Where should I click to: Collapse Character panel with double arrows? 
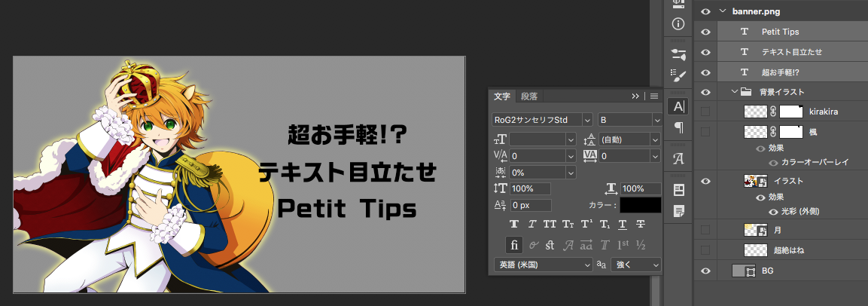click(x=635, y=96)
